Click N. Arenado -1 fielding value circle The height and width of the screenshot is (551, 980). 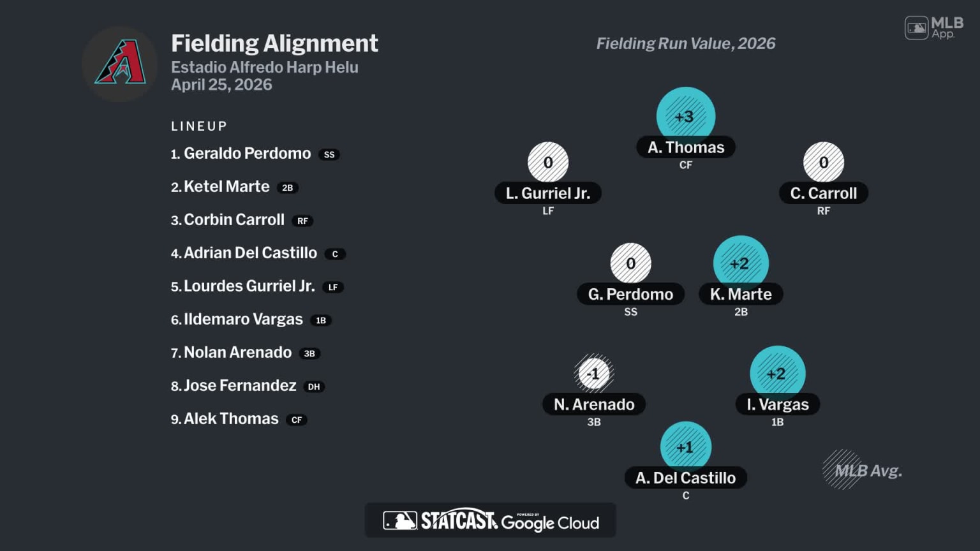coord(593,373)
